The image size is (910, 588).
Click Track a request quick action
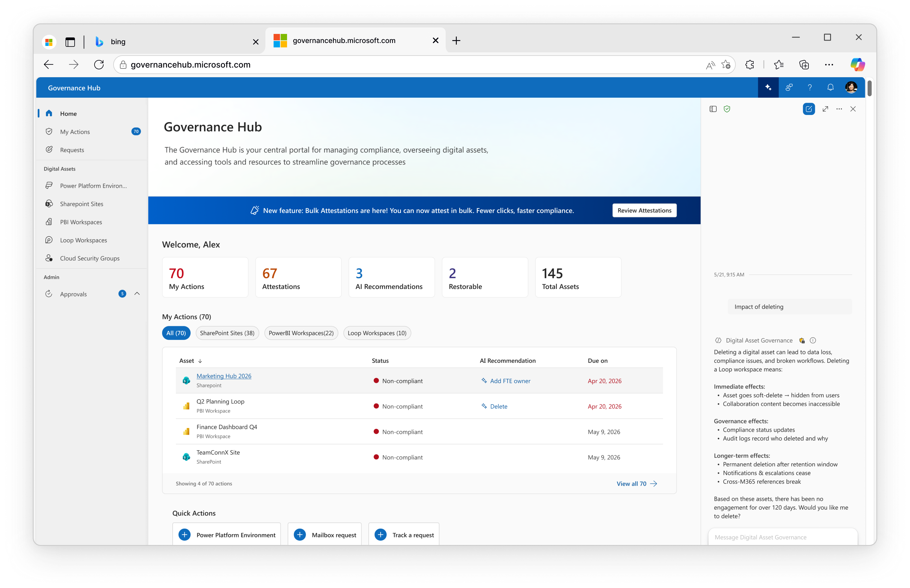pos(404,534)
